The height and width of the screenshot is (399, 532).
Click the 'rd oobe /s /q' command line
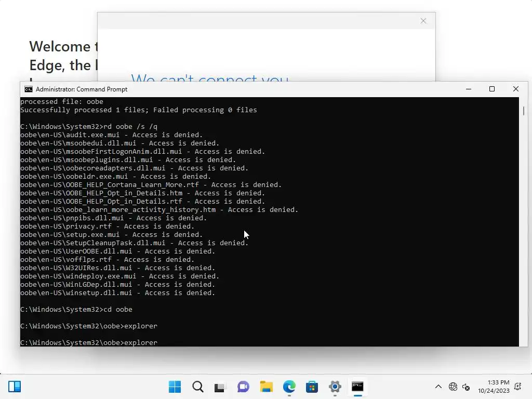tap(89, 127)
